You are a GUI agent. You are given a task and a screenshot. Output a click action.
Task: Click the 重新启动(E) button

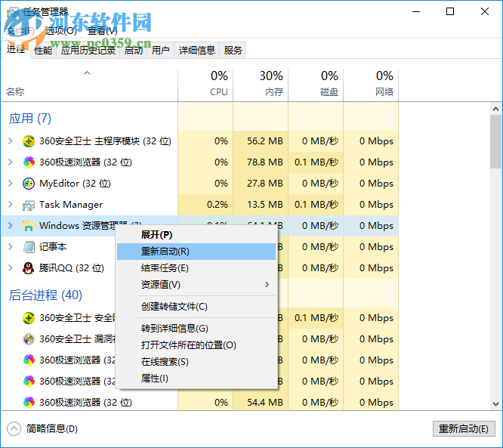464,429
